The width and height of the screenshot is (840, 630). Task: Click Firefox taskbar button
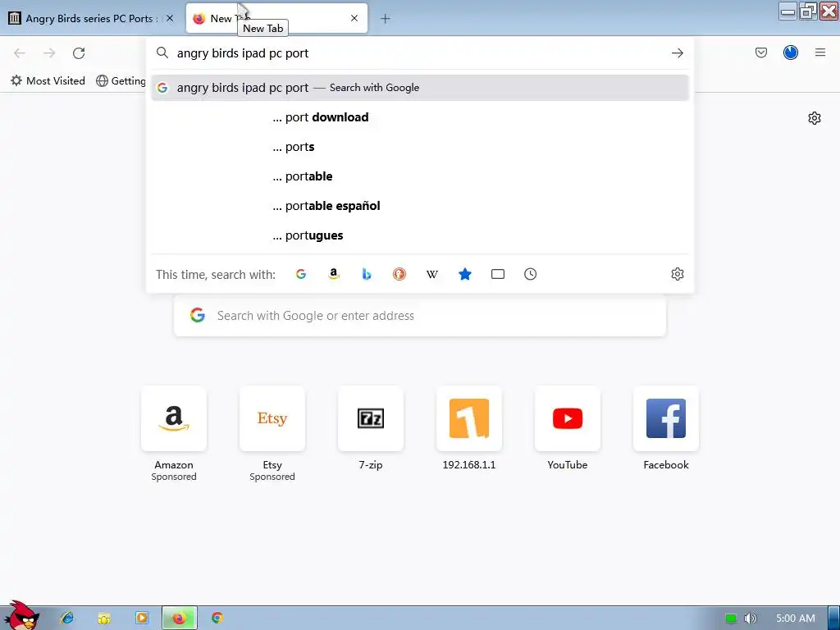180,619
